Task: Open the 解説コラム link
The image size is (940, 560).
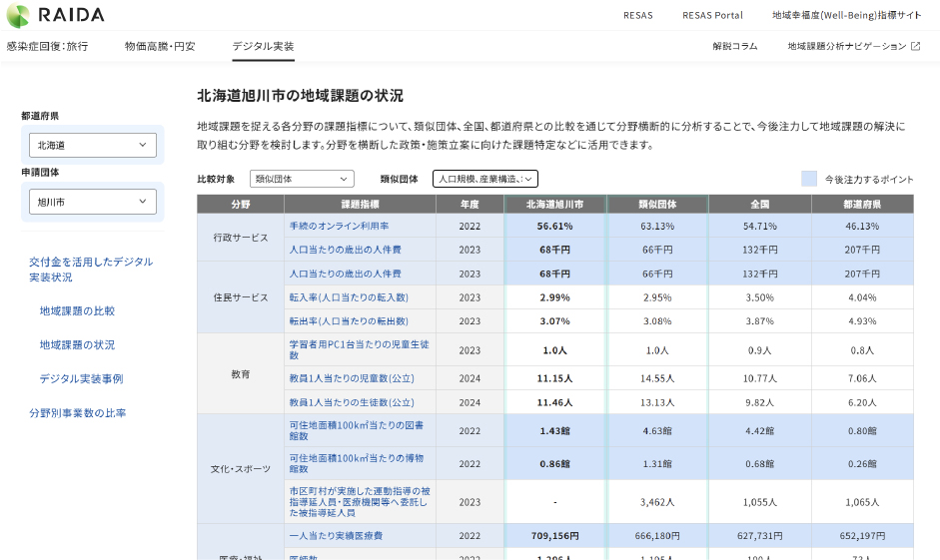Action: pyautogui.click(x=734, y=46)
